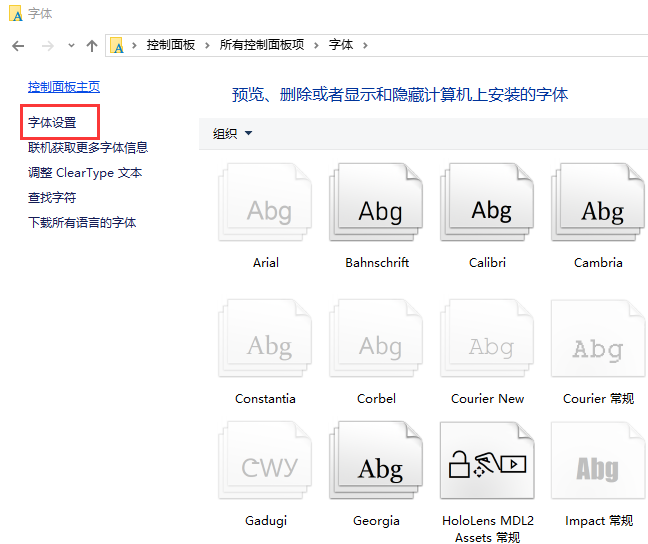The image size is (648, 544).
Task: Expand chevron before 控制面板 breadcrumb
Action: click(x=134, y=45)
